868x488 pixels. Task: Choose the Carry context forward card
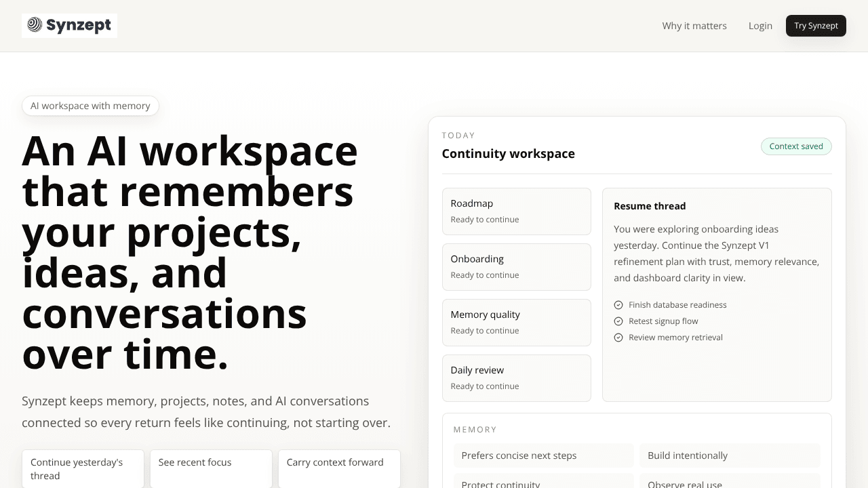[339, 469]
